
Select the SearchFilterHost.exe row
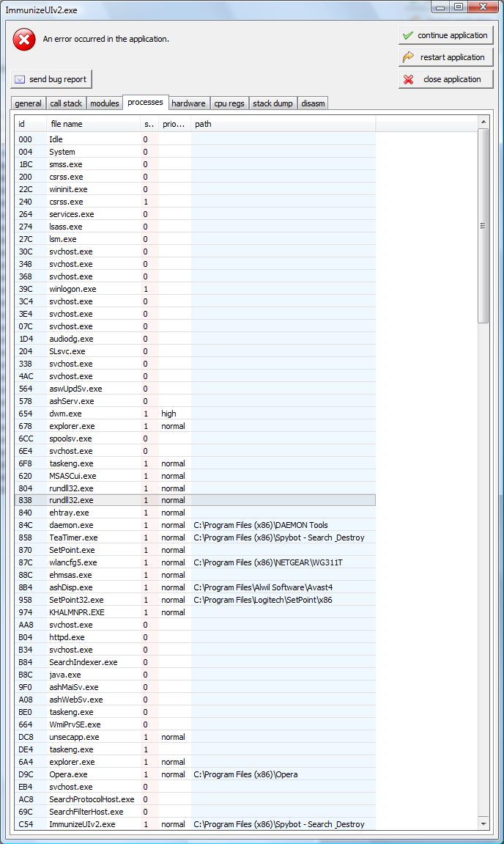click(x=196, y=812)
